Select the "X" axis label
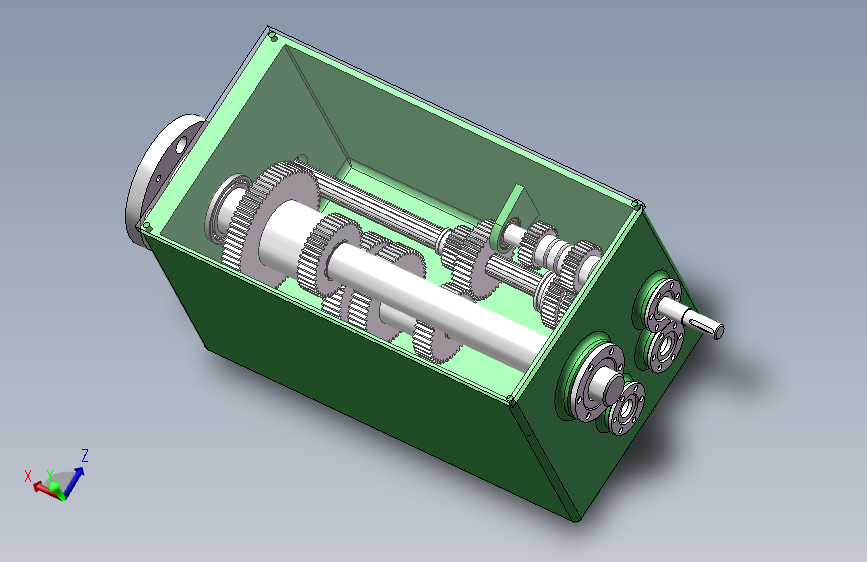The image size is (867, 562). click(28, 476)
